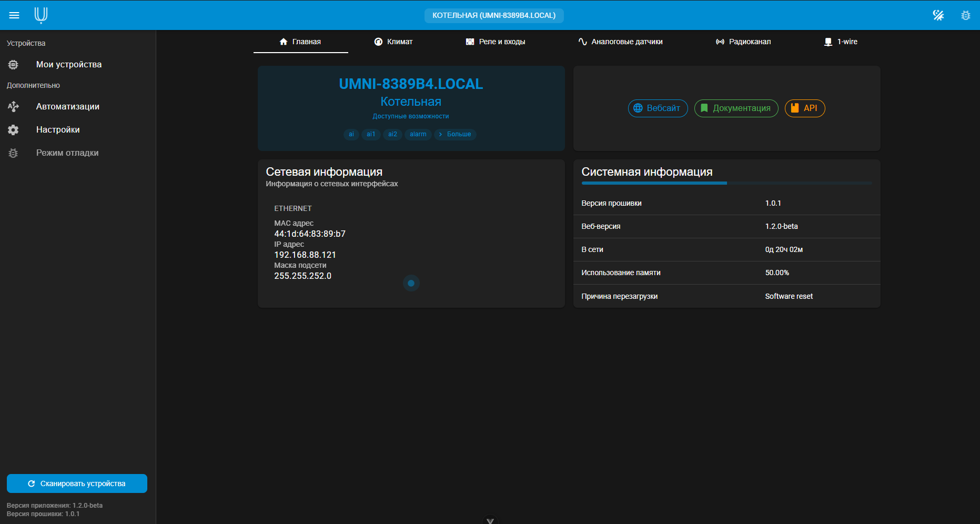Click the ai1 capability chip
The height and width of the screenshot is (524, 980).
[x=371, y=134]
